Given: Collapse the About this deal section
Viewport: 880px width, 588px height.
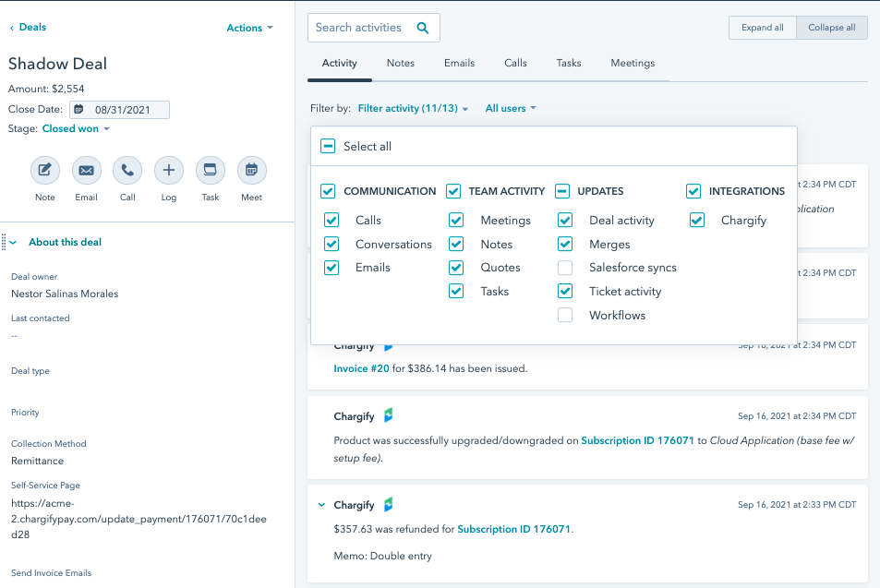Looking at the screenshot, I should pyautogui.click(x=13, y=243).
